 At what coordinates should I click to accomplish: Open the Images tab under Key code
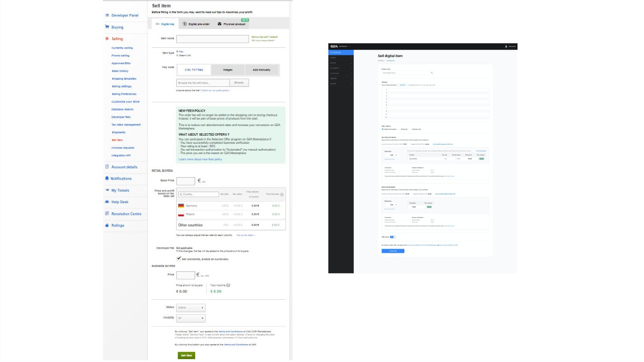[x=227, y=70]
